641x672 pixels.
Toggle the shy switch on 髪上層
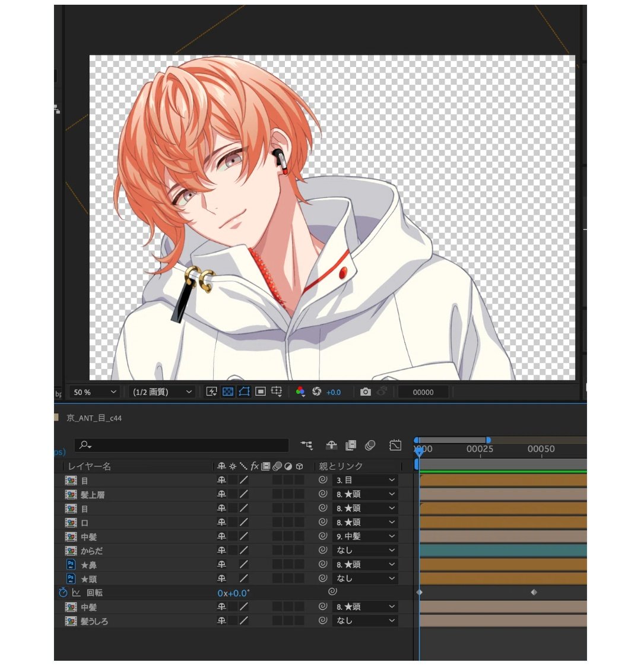click(221, 494)
